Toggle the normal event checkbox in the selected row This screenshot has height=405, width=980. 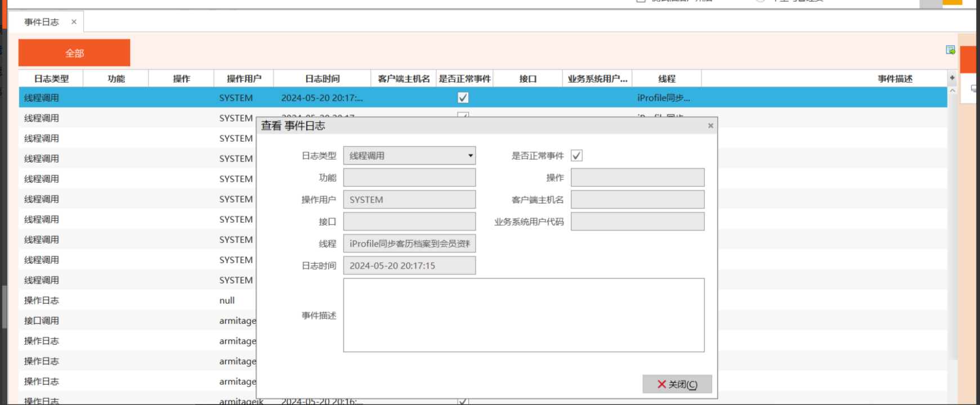(x=463, y=98)
